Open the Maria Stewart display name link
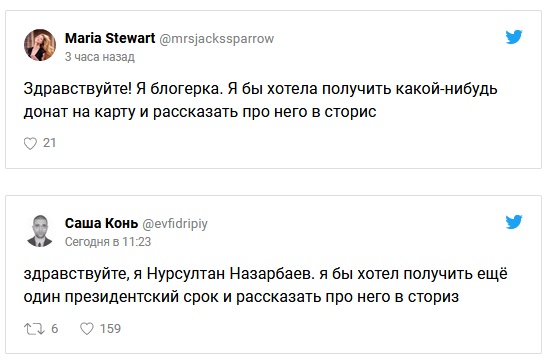Viewport: 548px width, 362px height. click(x=110, y=38)
